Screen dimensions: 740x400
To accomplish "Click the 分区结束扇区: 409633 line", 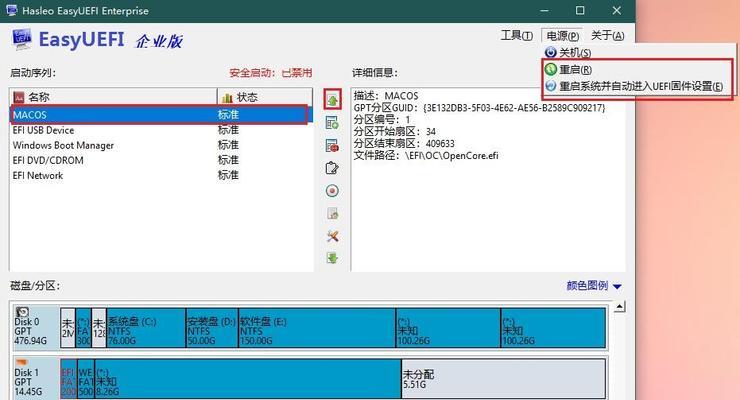I will [404, 143].
